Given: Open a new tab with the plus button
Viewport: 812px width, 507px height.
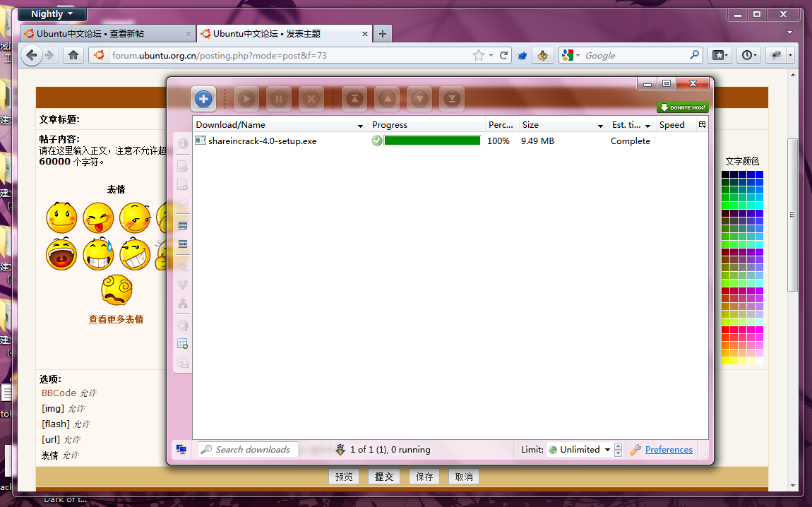Looking at the screenshot, I should pyautogui.click(x=382, y=34).
